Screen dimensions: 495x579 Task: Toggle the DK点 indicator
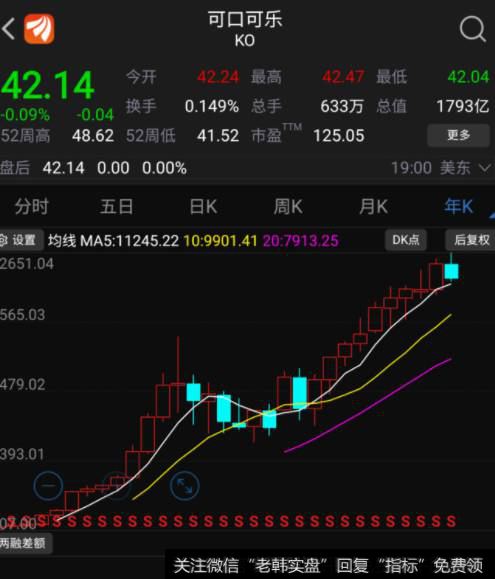pos(406,240)
